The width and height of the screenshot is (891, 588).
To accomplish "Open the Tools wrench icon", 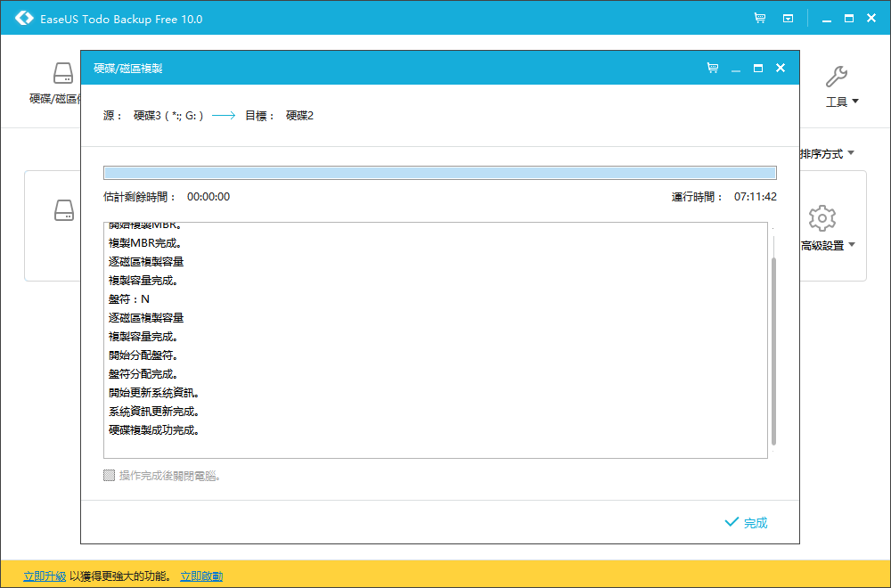I will click(836, 77).
